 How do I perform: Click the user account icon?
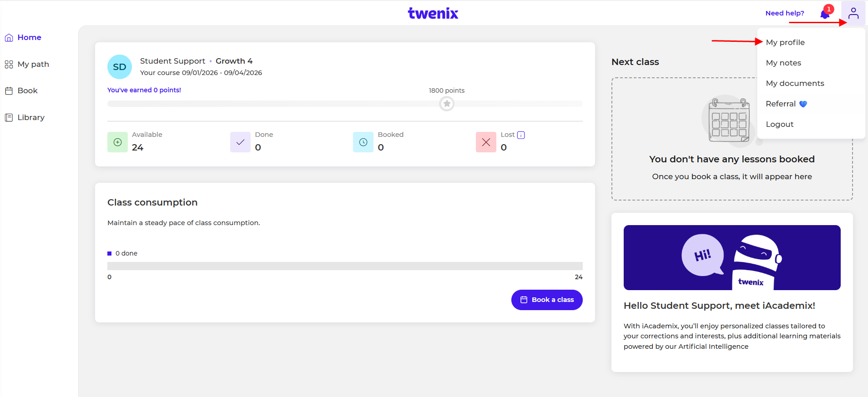click(853, 13)
